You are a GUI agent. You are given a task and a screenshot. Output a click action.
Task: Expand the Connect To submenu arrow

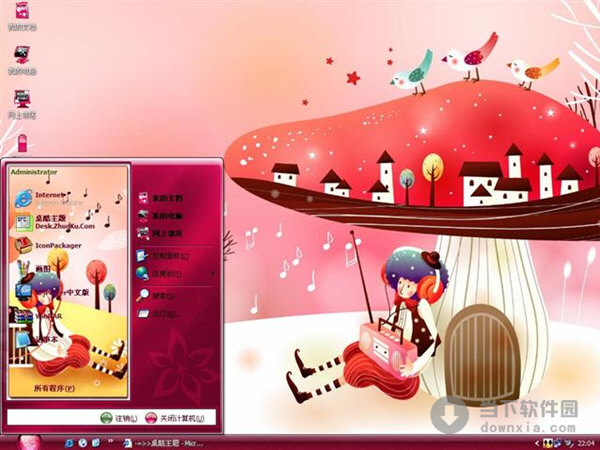(212, 274)
